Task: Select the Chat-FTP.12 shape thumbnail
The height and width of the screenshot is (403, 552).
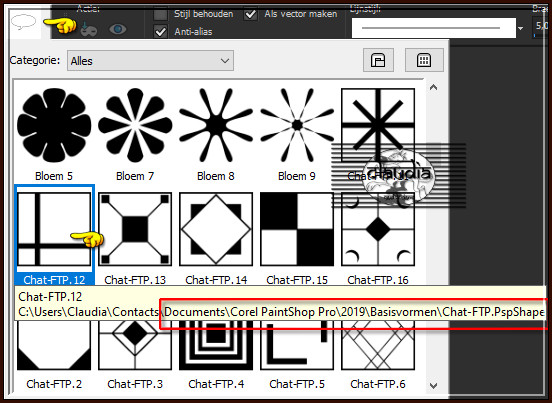Action: [x=54, y=229]
